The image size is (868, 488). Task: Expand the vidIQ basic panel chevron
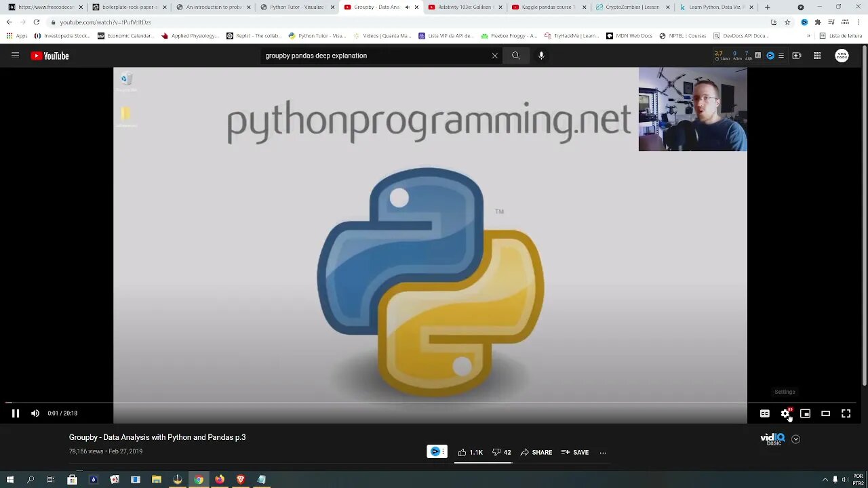[x=796, y=439]
